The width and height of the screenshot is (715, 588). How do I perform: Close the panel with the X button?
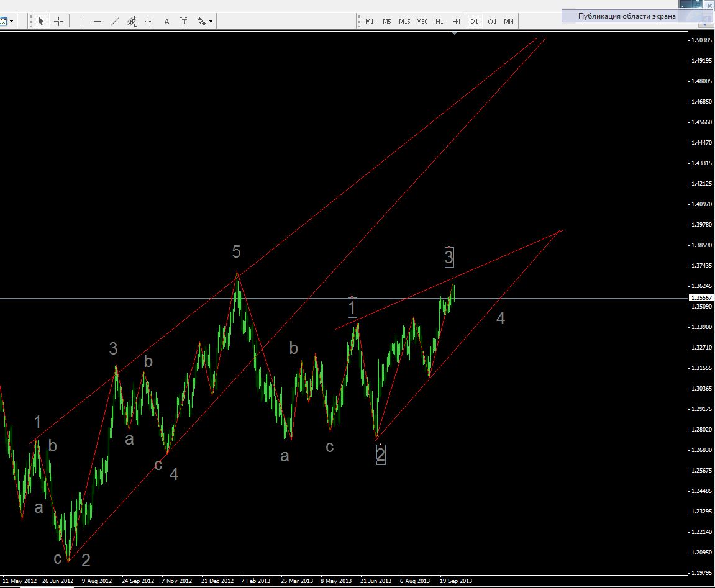709,6
